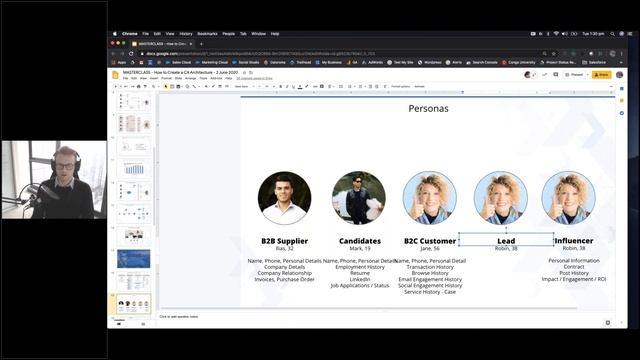
Task: Open Google Tasks side panel icon
Action: pyautogui.click(x=622, y=113)
